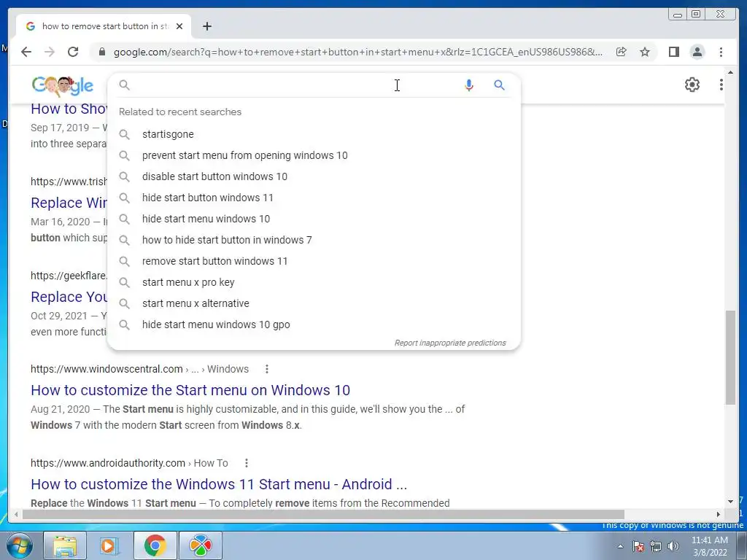Open the Chrome profile avatar

(697, 52)
